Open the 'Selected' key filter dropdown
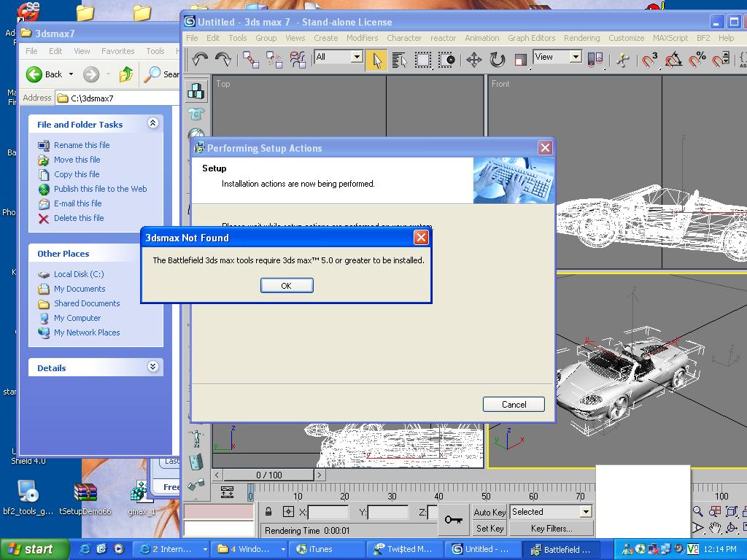The width and height of the screenshot is (747, 560). [586, 512]
